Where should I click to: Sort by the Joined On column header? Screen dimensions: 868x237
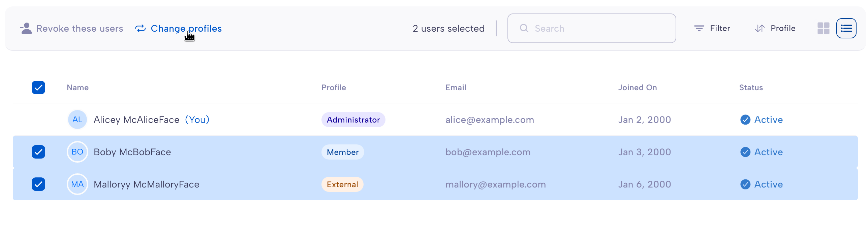pos(637,88)
